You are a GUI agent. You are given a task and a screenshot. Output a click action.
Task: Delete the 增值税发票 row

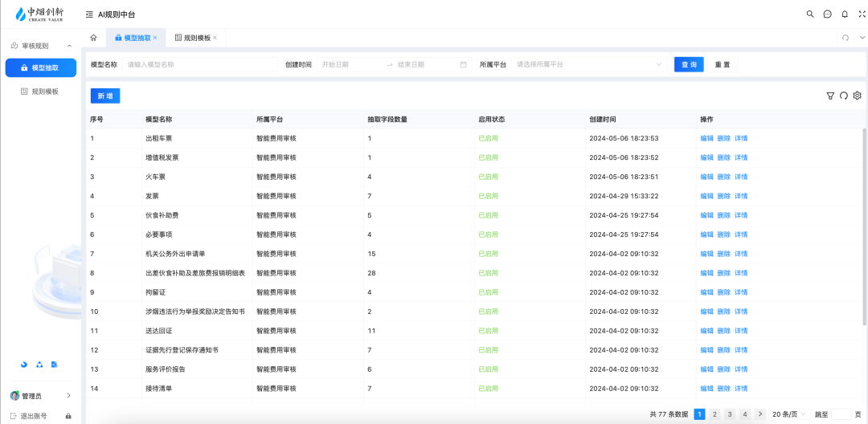tap(724, 157)
